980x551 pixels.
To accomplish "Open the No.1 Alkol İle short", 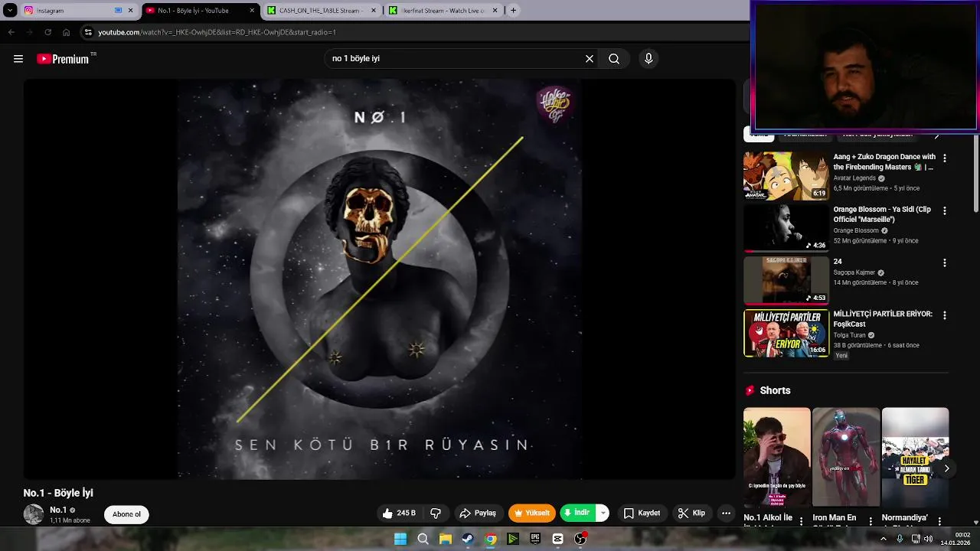I will [x=776, y=457].
